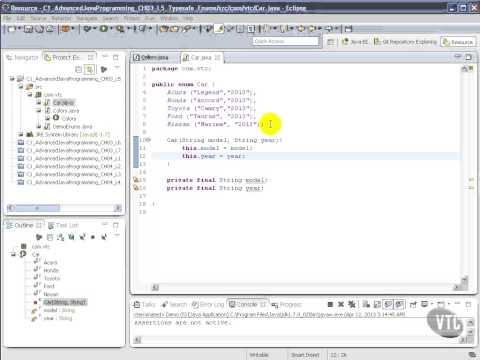This screenshot has width=480, height=360.
Task: Click Remove All Terminated Launches icon
Action: [x=352, y=304]
